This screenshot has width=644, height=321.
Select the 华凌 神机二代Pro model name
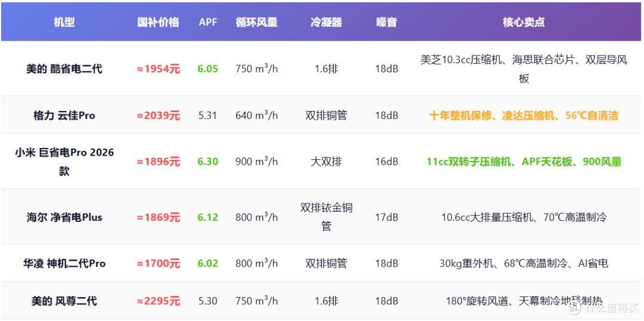(64, 263)
